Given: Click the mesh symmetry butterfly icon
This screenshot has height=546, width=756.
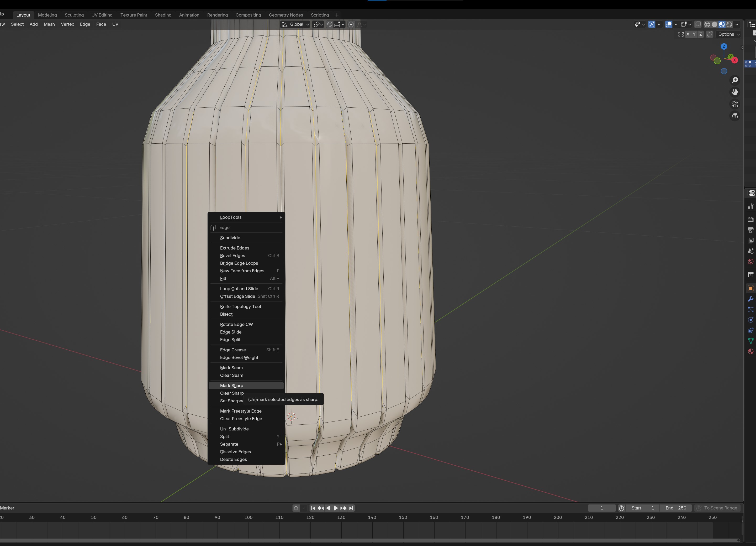Looking at the screenshot, I should pyautogui.click(x=681, y=34).
